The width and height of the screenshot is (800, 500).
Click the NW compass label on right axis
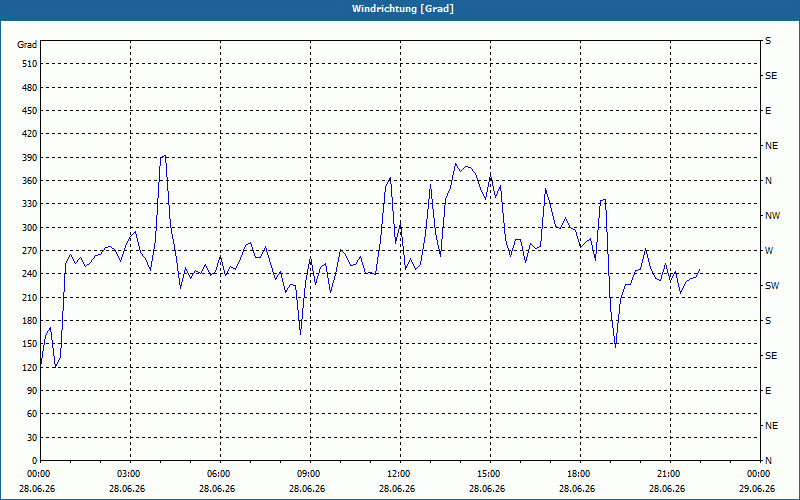(772, 216)
